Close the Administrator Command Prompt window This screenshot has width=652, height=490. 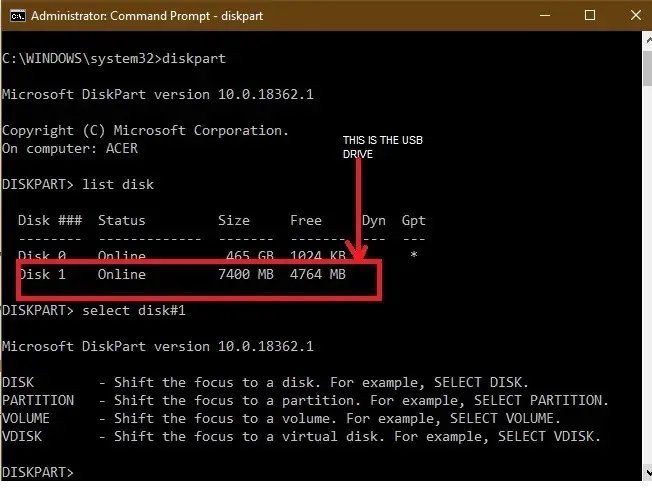tap(635, 15)
